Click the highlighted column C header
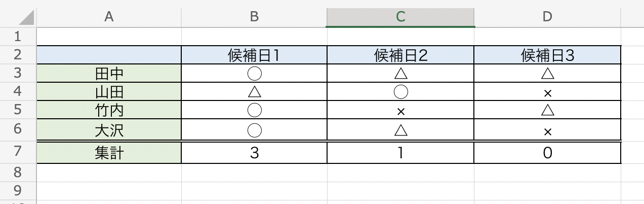644x204 pixels. coord(400,17)
